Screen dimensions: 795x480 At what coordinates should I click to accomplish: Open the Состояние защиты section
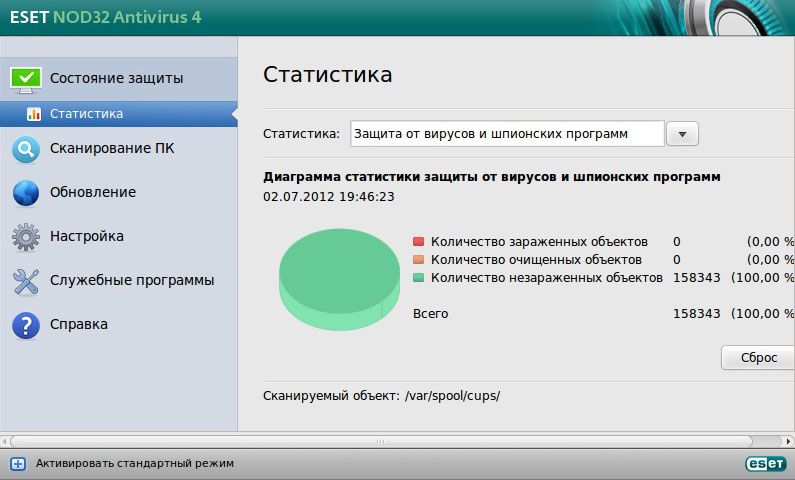(117, 78)
